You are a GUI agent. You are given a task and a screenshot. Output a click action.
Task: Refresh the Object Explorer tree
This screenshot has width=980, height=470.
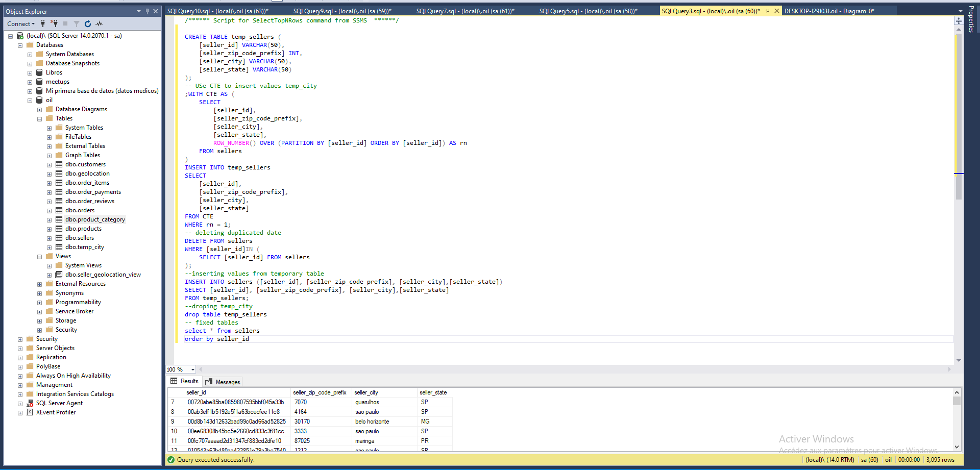[88, 23]
